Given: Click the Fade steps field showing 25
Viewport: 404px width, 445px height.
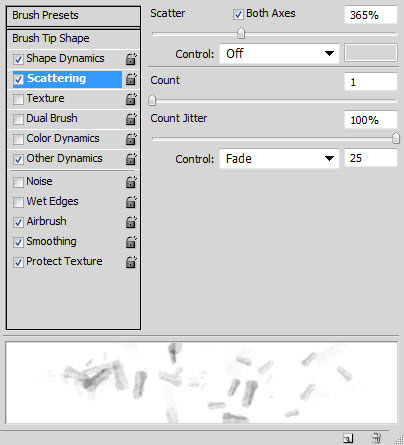Looking at the screenshot, I should tap(371, 158).
